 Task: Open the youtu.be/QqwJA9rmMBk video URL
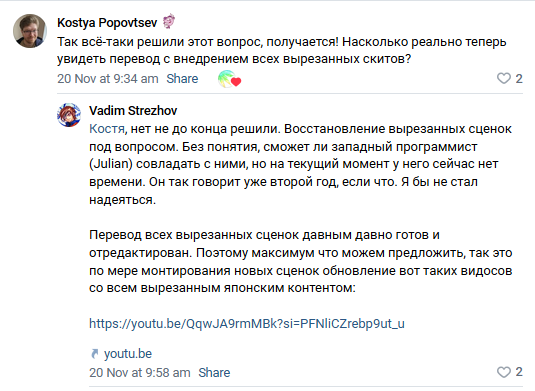[247, 323]
